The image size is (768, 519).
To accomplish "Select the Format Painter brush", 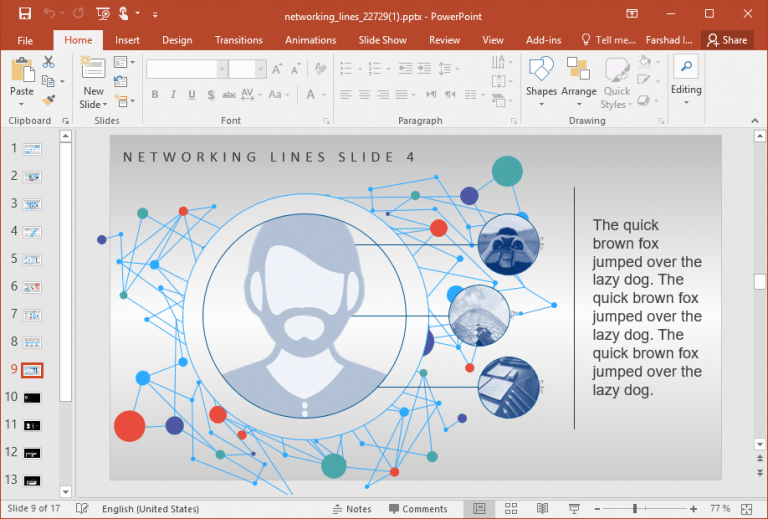I will click(x=49, y=100).
